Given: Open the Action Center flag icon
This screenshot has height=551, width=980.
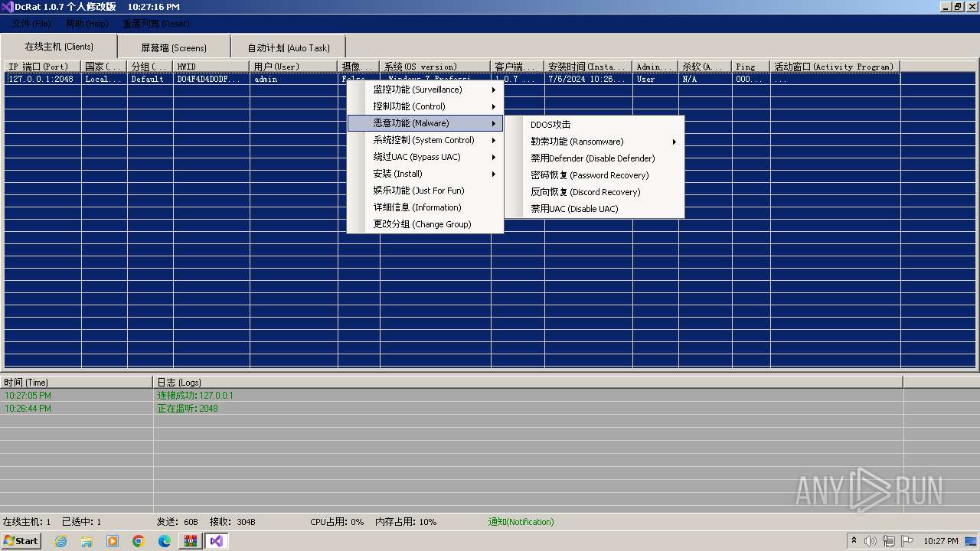Looking at the screenshot, I should (907, 541).
